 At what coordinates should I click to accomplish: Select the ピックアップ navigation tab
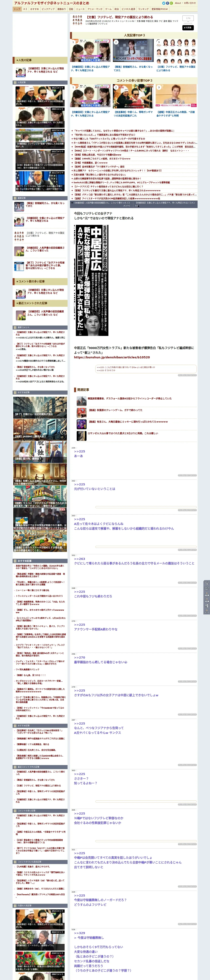pyautogui.click(x=48, y=9)
